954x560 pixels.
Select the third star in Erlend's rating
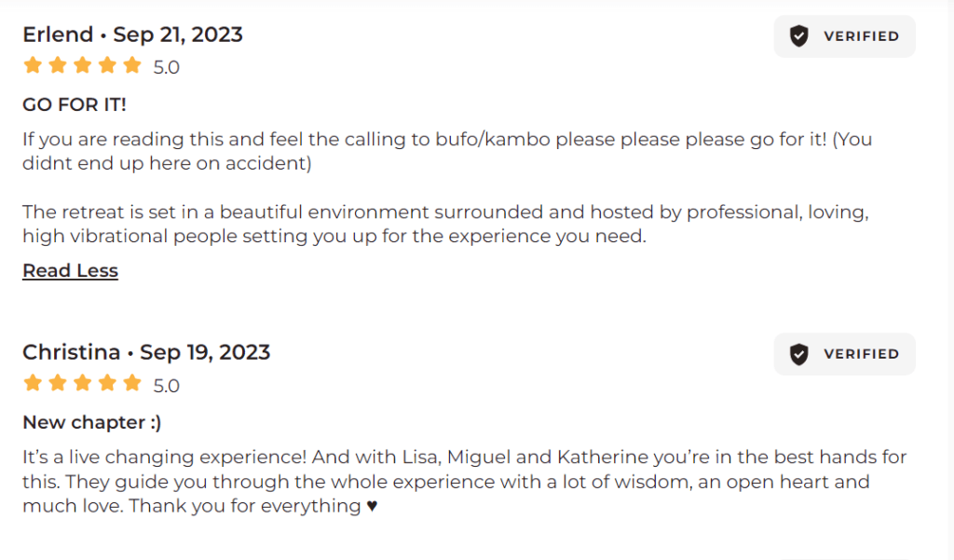coord(82,66)
